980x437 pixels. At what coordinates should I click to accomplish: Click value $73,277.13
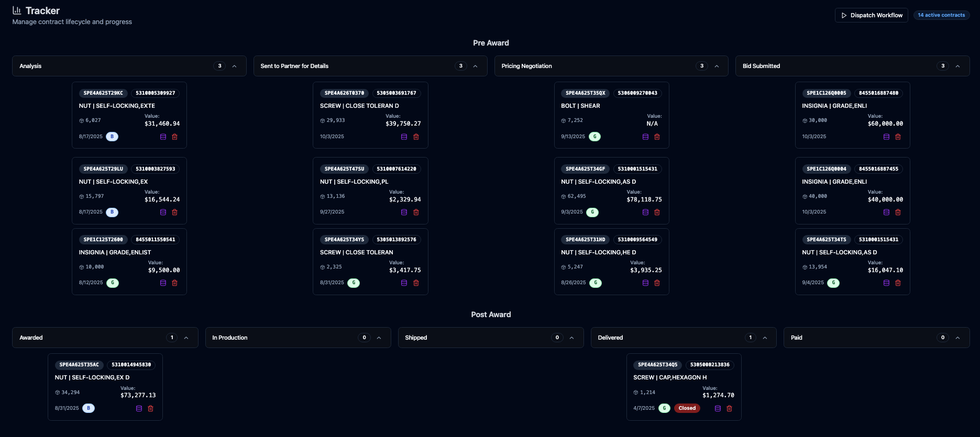[138, 395]
